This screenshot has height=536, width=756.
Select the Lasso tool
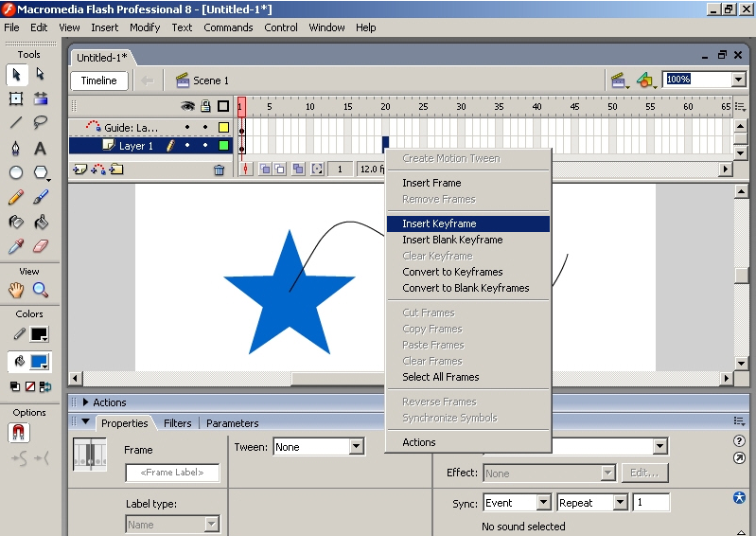pyautogui.click(x=41, y=122)
